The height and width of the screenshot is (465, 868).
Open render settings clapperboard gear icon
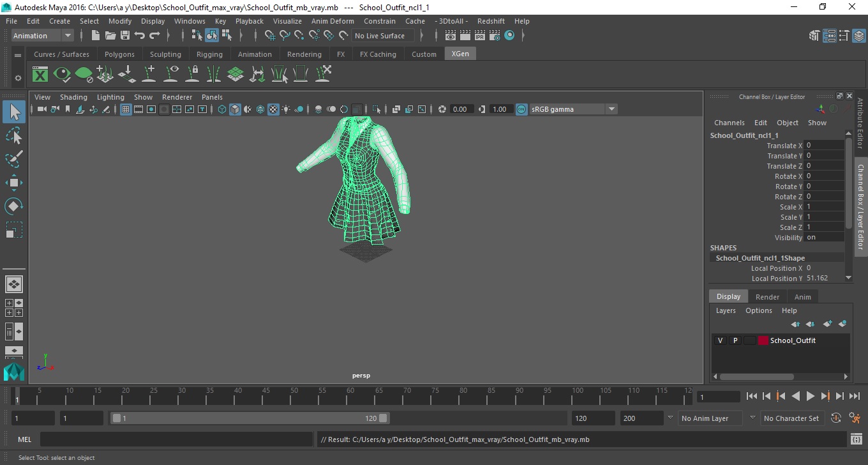pyautogui.click(x=495, y=36)
